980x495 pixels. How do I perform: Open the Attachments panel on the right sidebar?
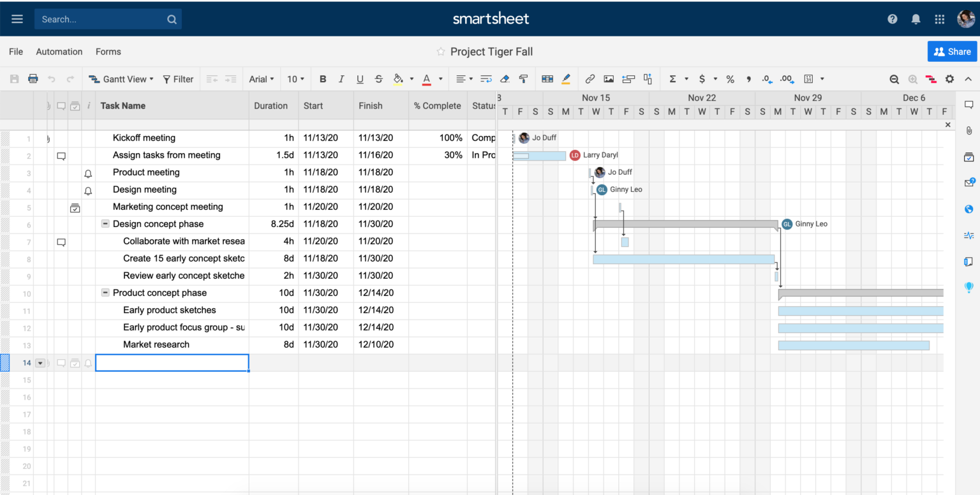pos(969,131)
